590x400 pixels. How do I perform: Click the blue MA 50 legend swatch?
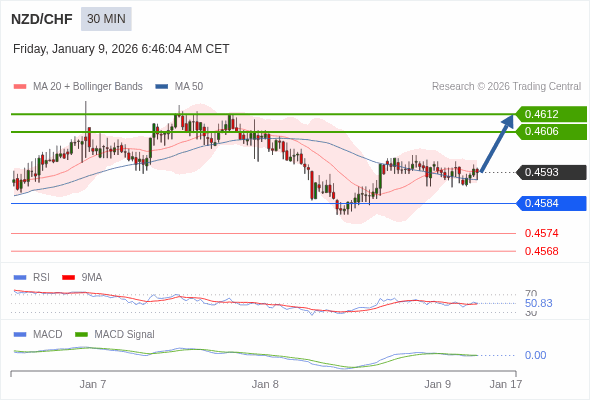[162, 87]
